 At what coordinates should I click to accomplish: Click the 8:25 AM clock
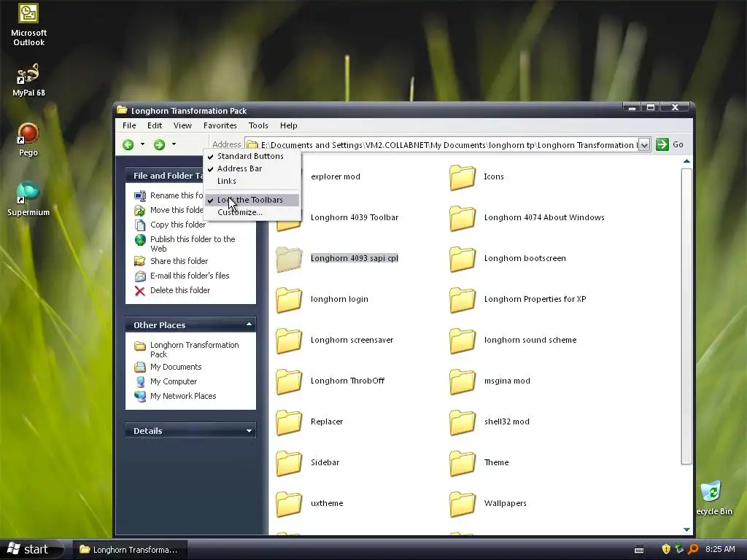[720, 549]
